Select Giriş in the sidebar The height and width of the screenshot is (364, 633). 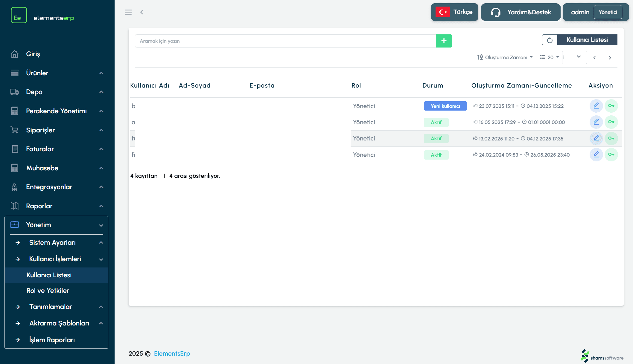(33, 54)
